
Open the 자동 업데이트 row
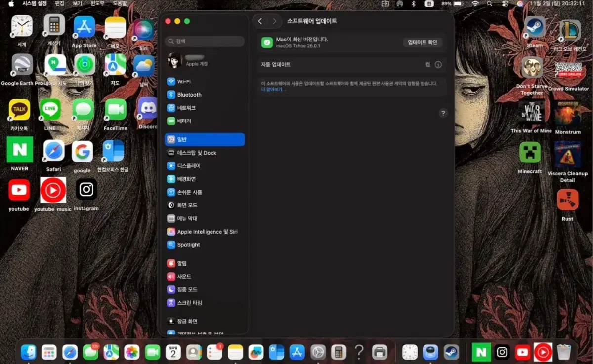[351, 65]
